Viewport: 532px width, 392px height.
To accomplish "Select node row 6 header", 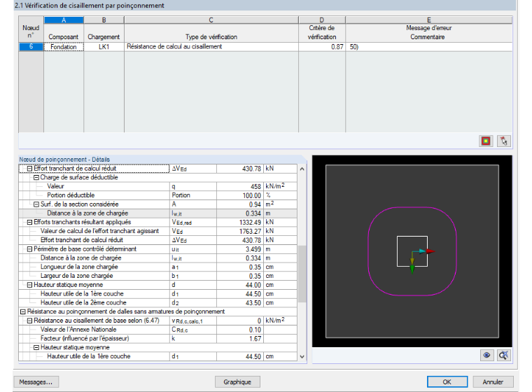I will pos(31,46).
